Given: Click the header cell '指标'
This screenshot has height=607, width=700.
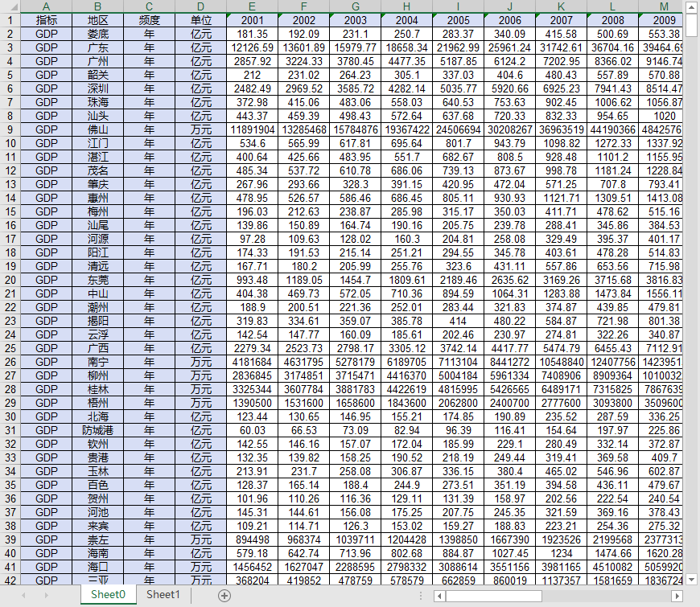Looking at the screenshot, I should tap(46, 21).
